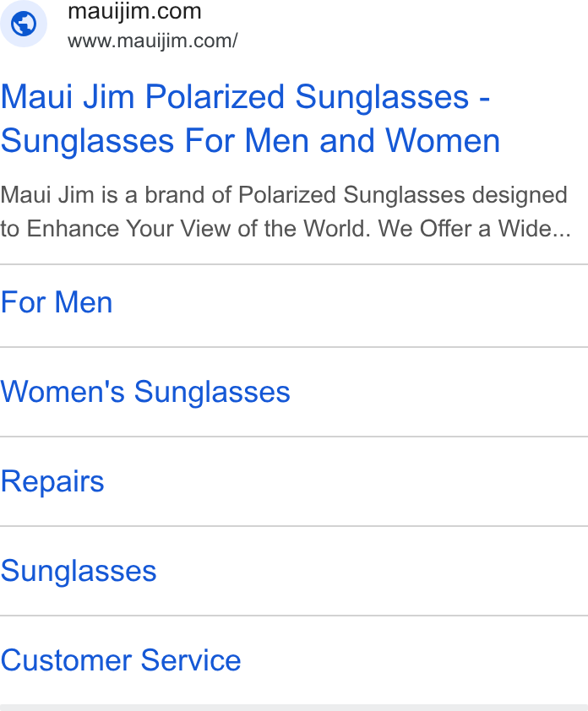Visit the Sunglasses sitelink
This screenshot has width=588, height=711.
point(79,571)
